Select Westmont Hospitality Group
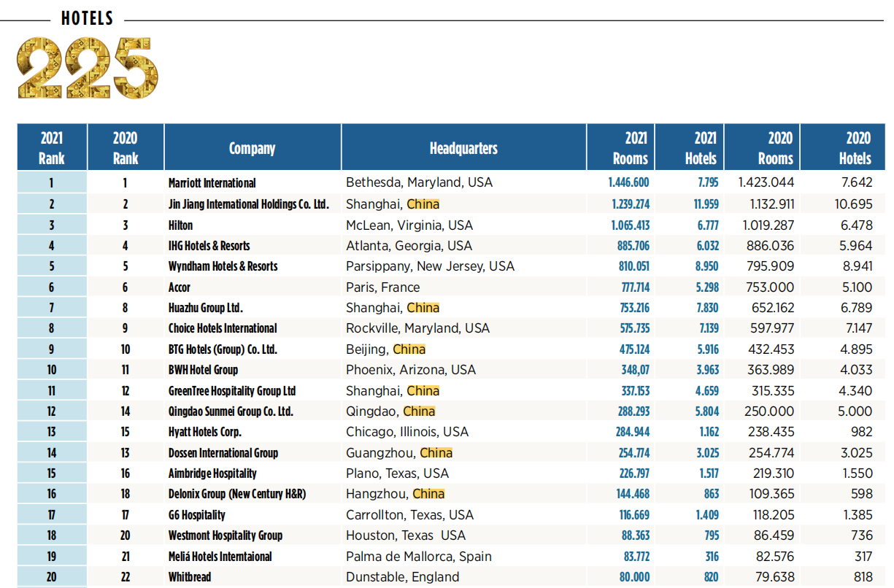This screenshot has height=588, width=894. click(x=226, y=535)
